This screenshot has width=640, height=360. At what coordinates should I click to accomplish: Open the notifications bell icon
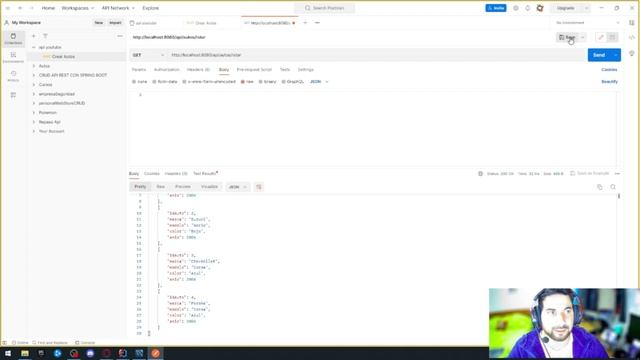pos(527,8)
